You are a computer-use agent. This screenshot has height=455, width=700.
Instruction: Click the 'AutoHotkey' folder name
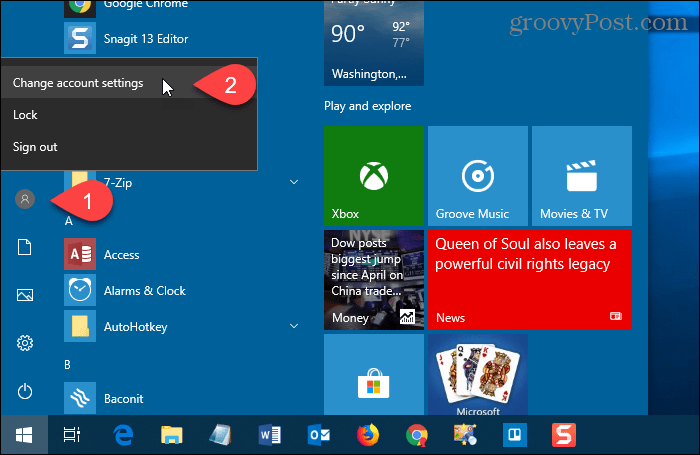[x=136, y=327]
